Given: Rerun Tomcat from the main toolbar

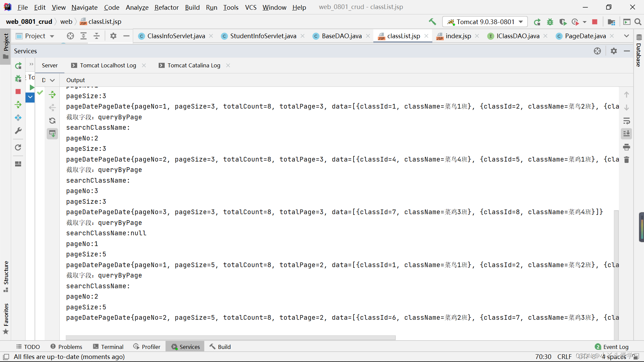Looking at the screenshot, I should click(x=537, y=22).
